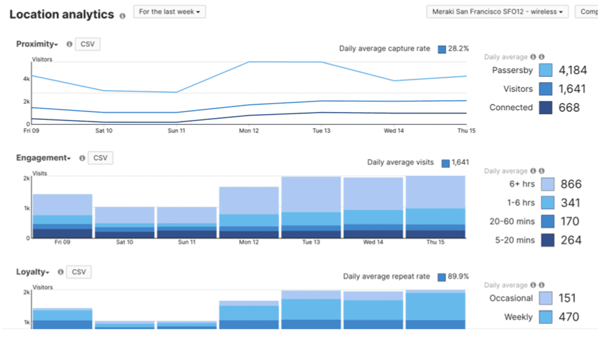Image resolution: width=598 pixels, height=364 pixels.
Task: Click info icon beside Loyalty heading
Action: 60,272
